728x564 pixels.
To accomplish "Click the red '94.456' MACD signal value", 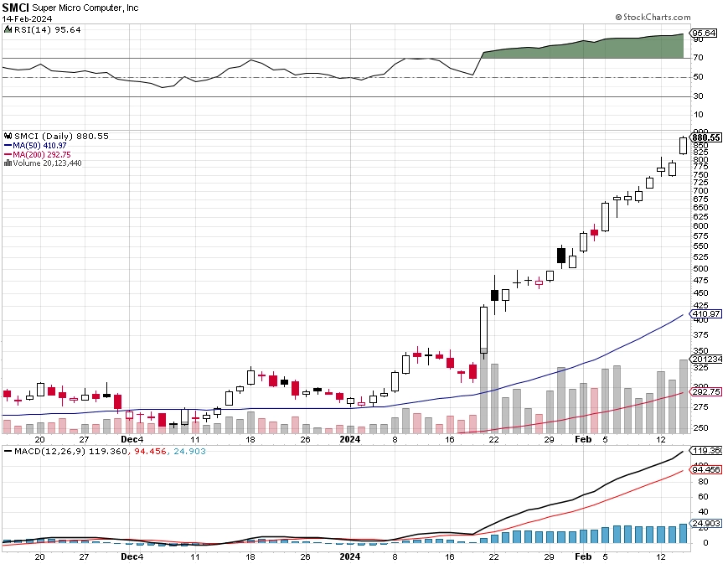I will pos(150,451).
